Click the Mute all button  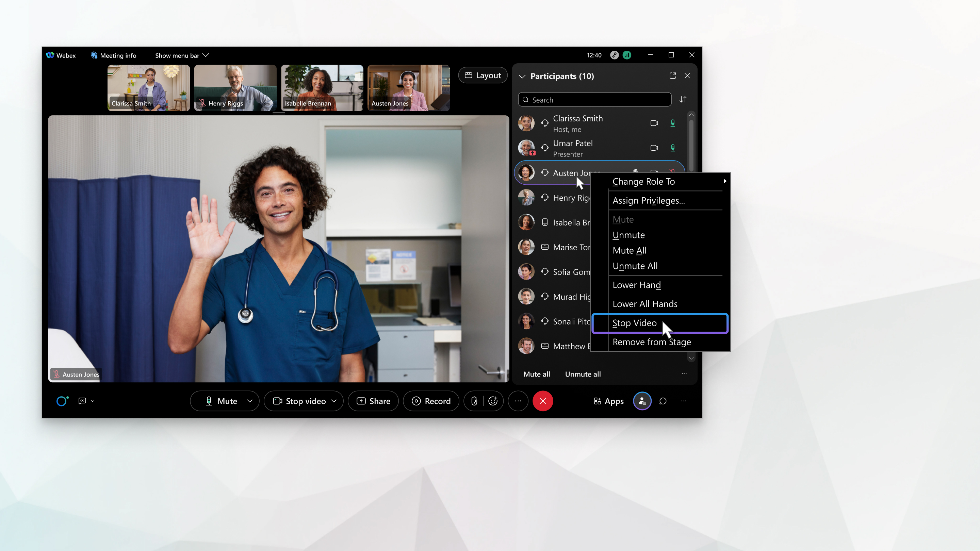click(x=536, y=374)
